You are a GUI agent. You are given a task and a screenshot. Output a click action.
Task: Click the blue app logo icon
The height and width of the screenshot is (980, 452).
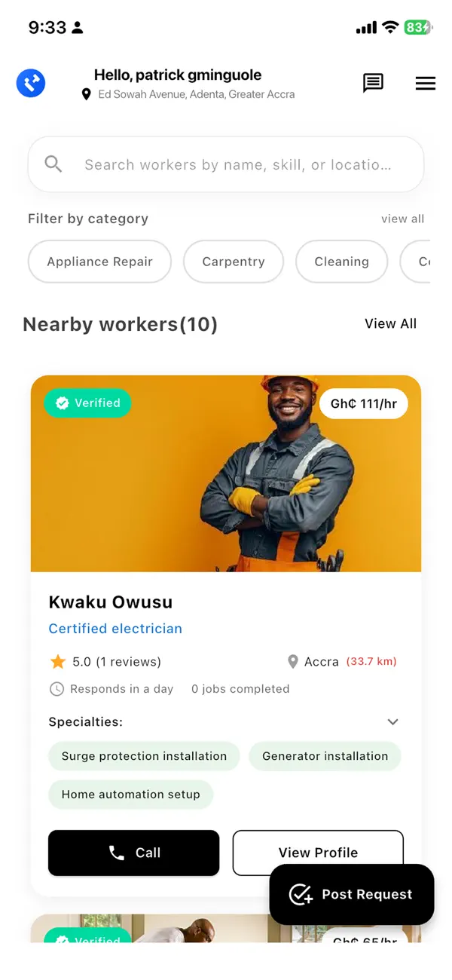click(31, 83)
